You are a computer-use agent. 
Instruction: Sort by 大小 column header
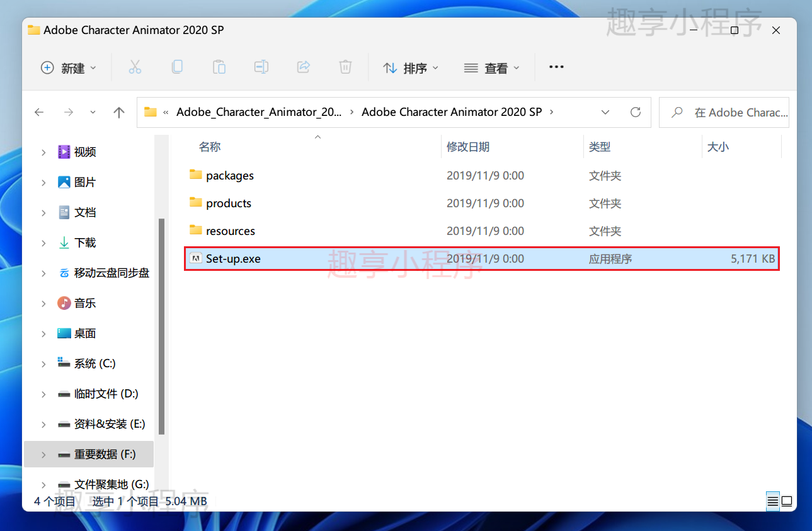click(x=718, y=147)
